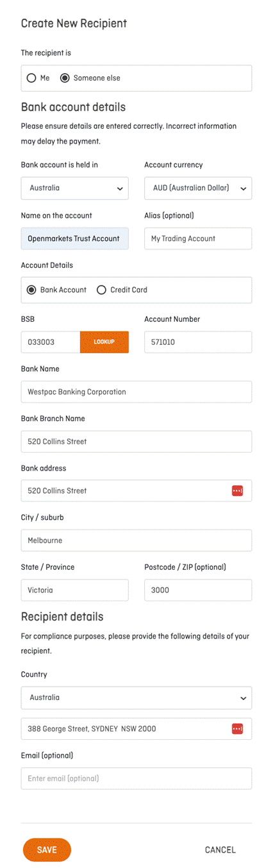Click the SAVE button
This screenshot has height=868, width=273.
click(x=47, y=850)
